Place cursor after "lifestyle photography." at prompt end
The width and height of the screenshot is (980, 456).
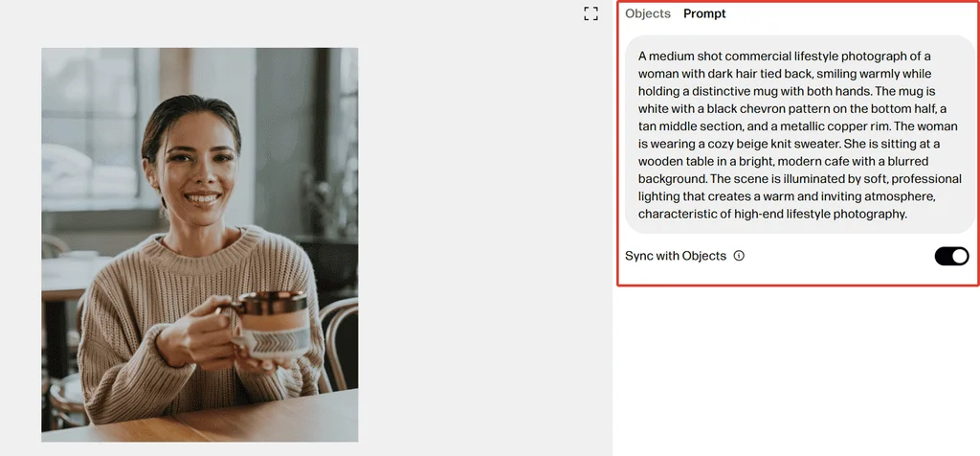click(x=907, y=215)
